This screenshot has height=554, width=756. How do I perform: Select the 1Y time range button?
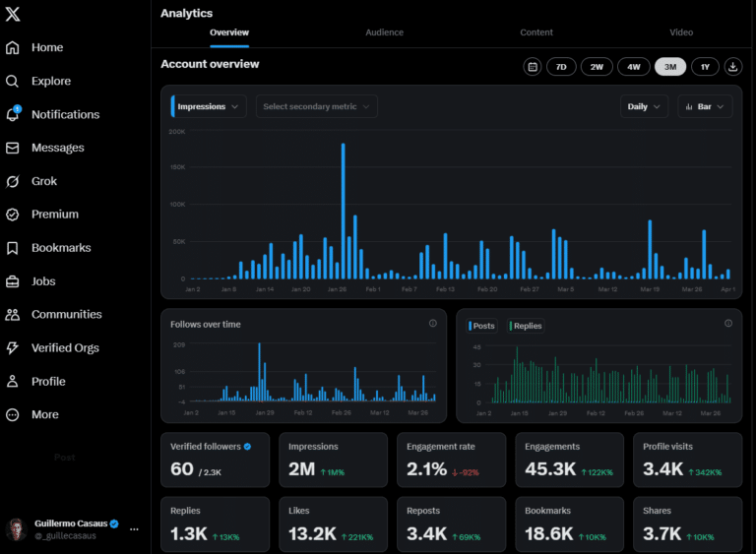point(705,67)
